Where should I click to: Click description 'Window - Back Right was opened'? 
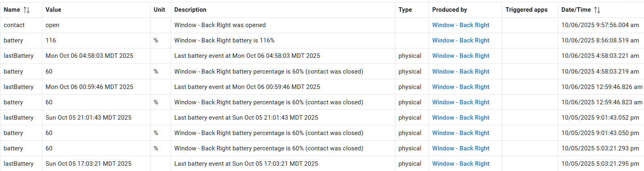[x=220, y=25]
